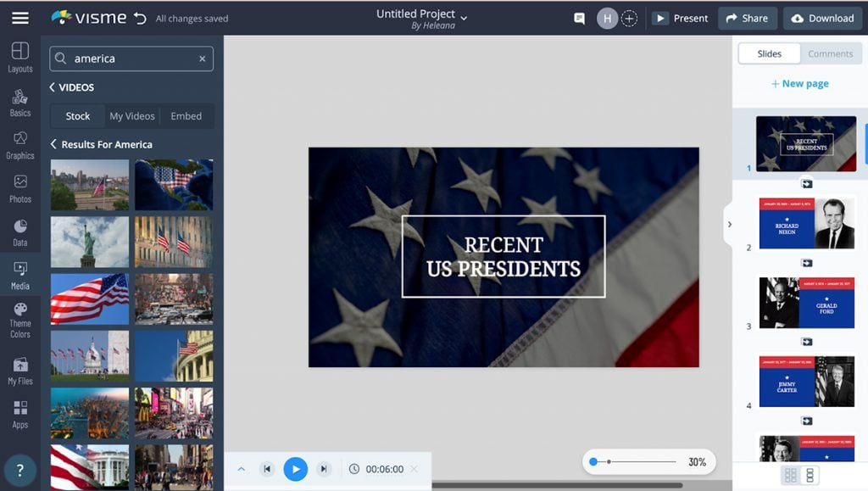Switch to the Comments tab
This screenshot has height=491, width=868.
[x=830, y=53]
